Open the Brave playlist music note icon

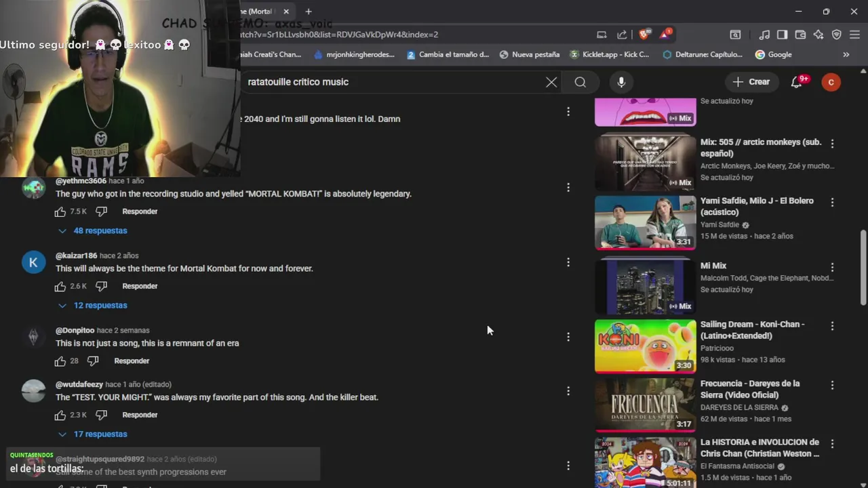[764, 35]
